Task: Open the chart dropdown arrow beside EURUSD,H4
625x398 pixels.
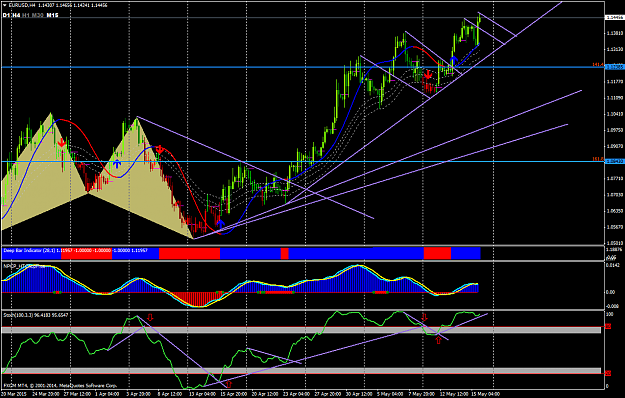Action: pos(4,5)
